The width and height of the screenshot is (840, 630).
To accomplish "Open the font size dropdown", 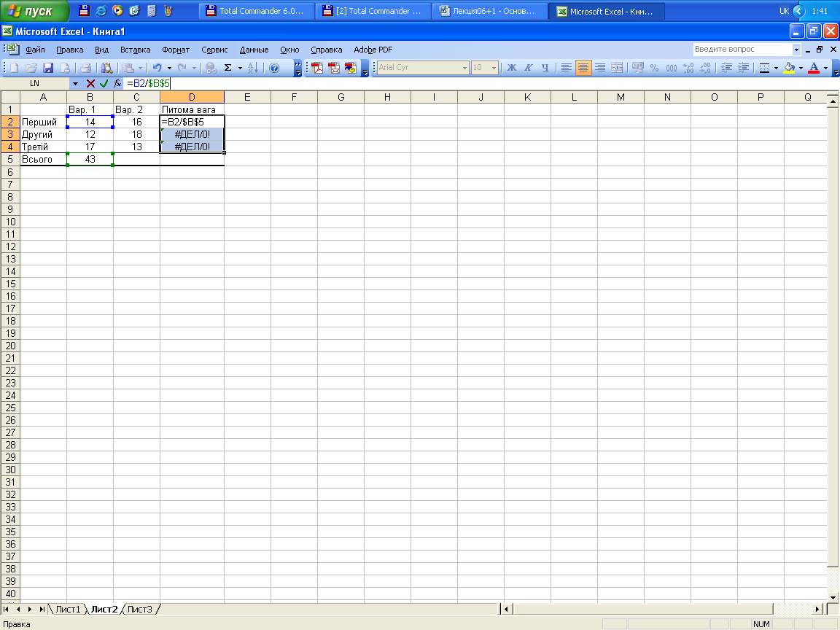I will [494, 68].
